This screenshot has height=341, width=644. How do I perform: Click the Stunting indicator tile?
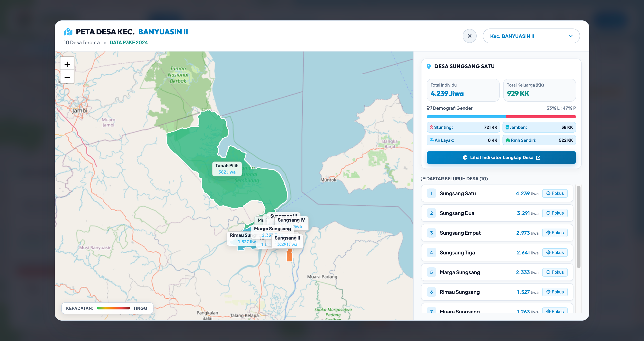point(463,127)
